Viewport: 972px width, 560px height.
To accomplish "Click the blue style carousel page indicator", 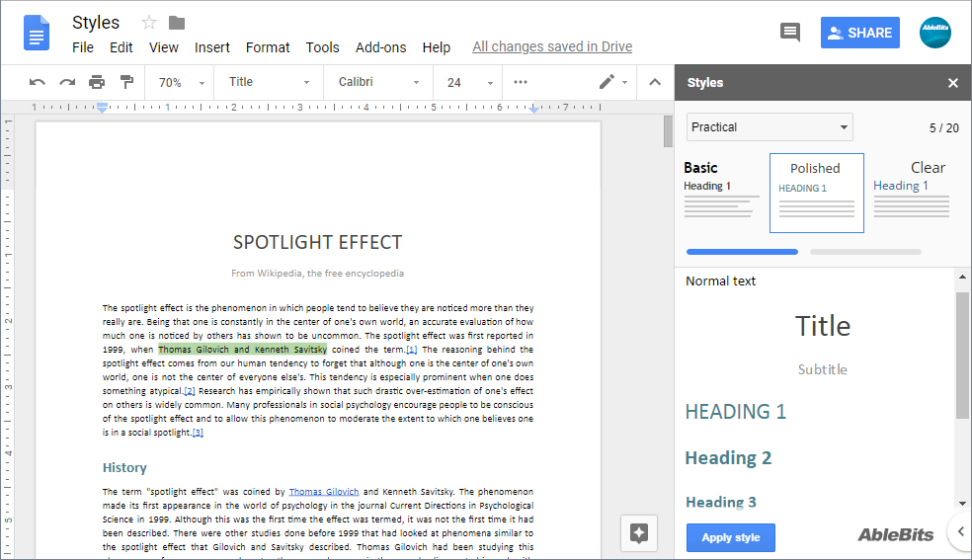I will [742, 252].
